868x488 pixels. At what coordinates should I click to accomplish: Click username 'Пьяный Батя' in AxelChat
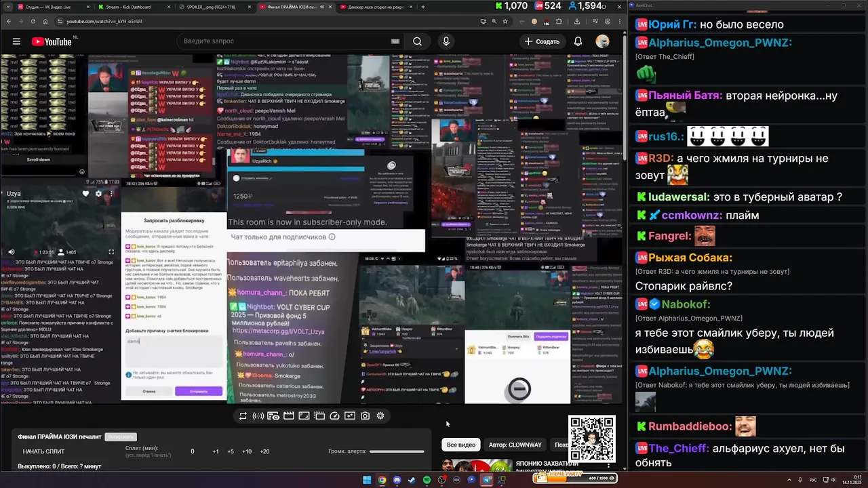pyautogui.click(x=685, y=96)
